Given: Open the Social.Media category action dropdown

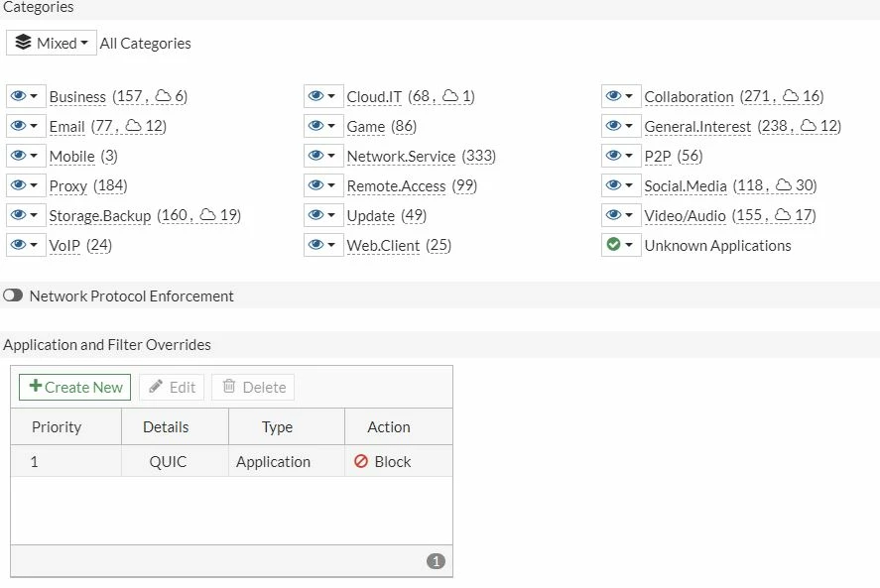Looking at the screenshot, I should (621, 185).
